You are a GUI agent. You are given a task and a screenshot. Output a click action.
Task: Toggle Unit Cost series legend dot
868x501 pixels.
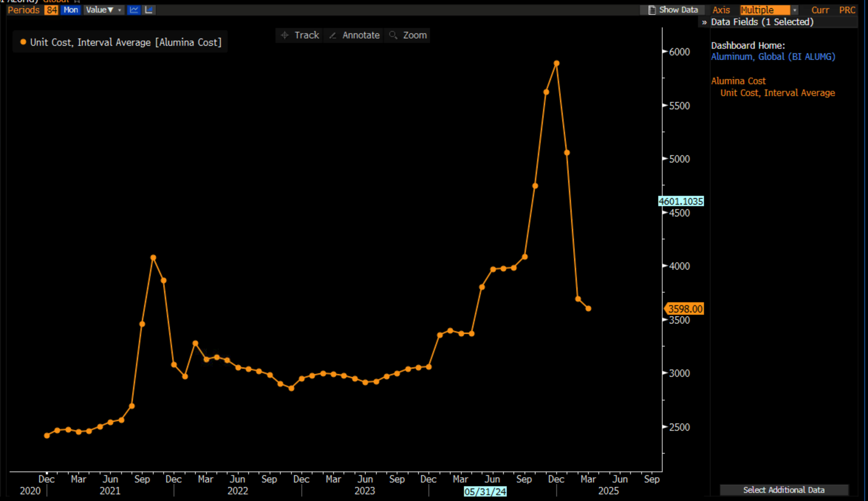point(23,42)
